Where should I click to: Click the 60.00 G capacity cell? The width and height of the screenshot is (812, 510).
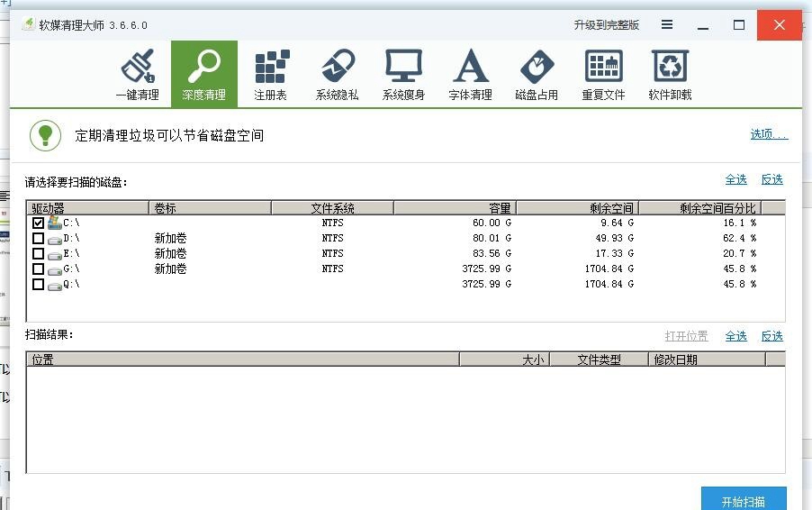tap(492, 223)
